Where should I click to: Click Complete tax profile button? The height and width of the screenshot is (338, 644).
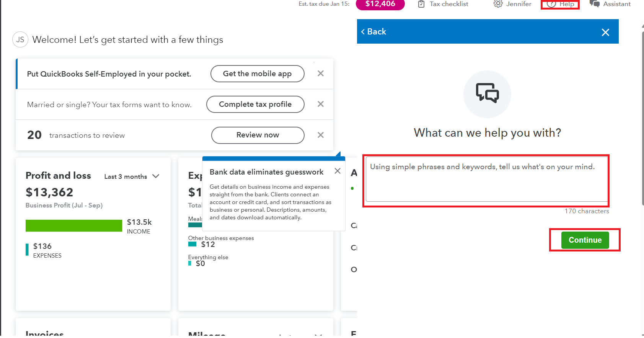(255, 104)
